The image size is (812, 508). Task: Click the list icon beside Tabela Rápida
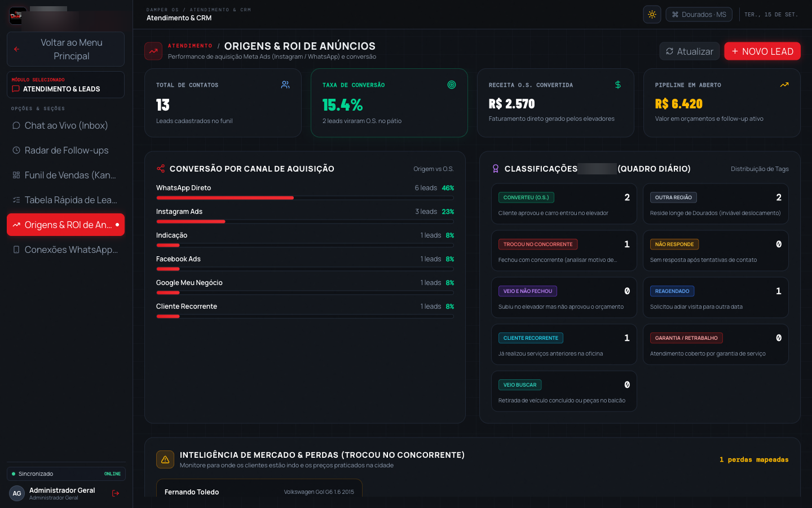[16, 200]
